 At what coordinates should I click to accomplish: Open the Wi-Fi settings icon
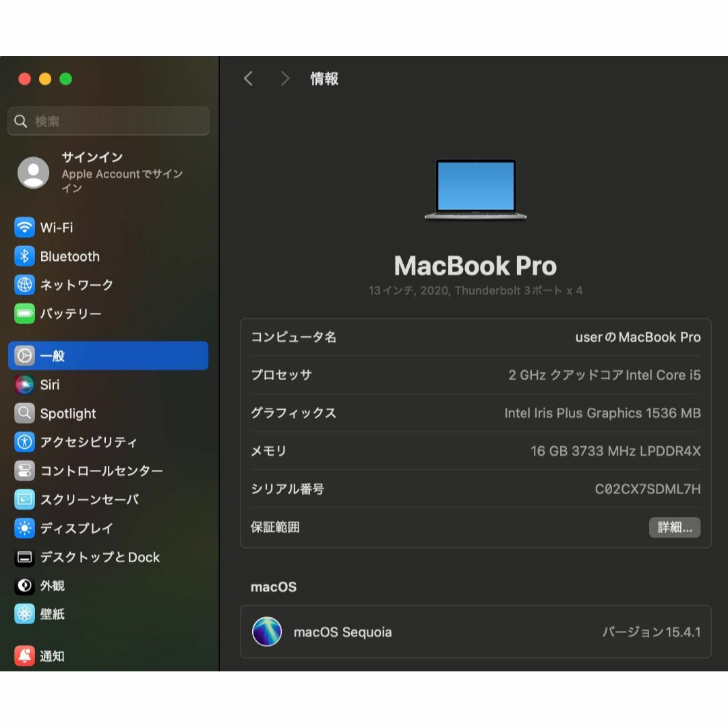click(x=24, y=228)
